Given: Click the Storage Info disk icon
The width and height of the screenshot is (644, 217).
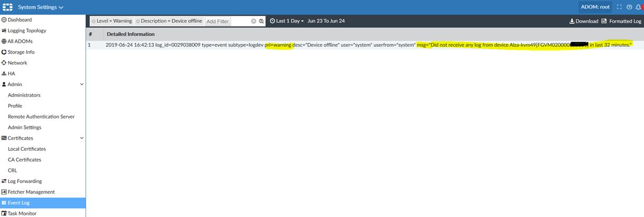Looking at the screenshot, I should tap(4, 52).
